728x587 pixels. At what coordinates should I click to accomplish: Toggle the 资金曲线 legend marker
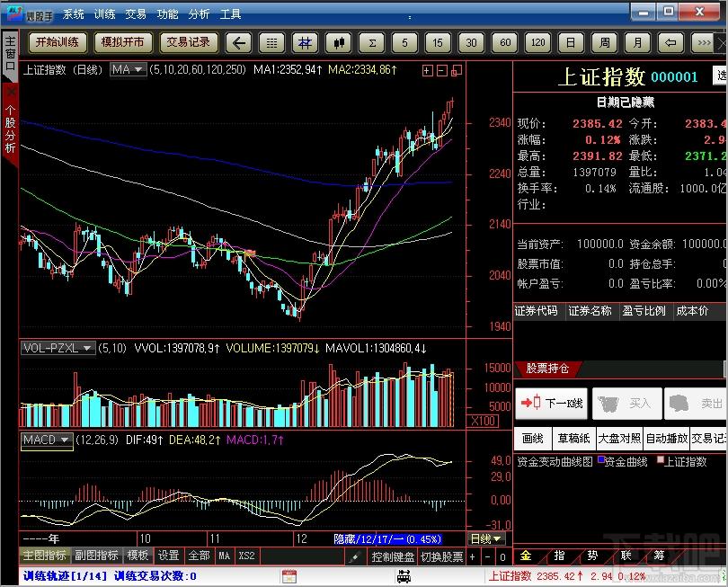coord(600,459)
